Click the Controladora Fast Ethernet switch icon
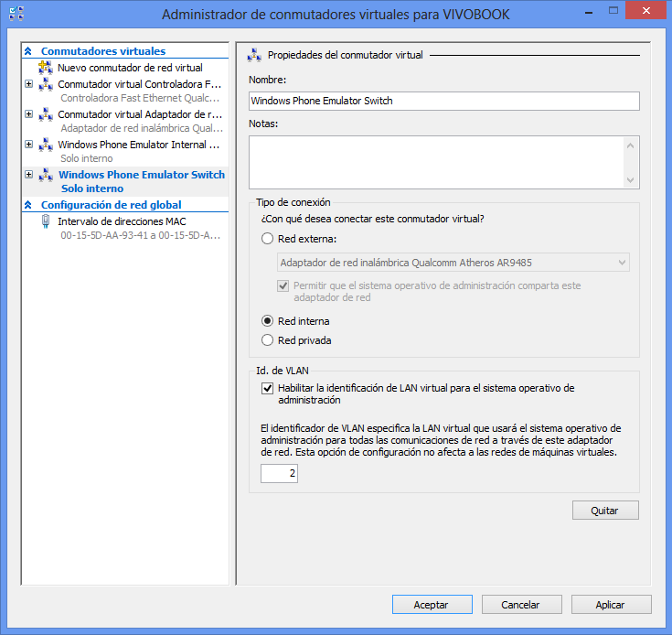This screenshot has width=672, height=635. click(46, 84)
